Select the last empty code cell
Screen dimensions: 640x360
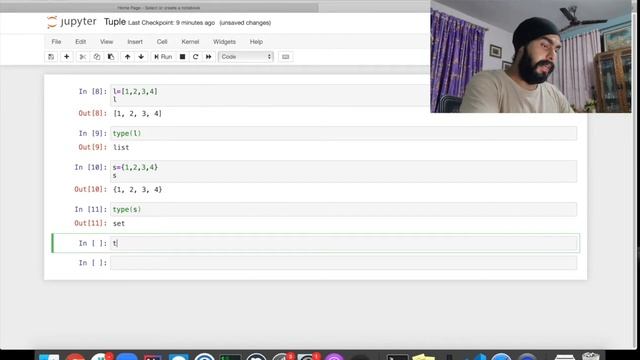click(343, 263)
